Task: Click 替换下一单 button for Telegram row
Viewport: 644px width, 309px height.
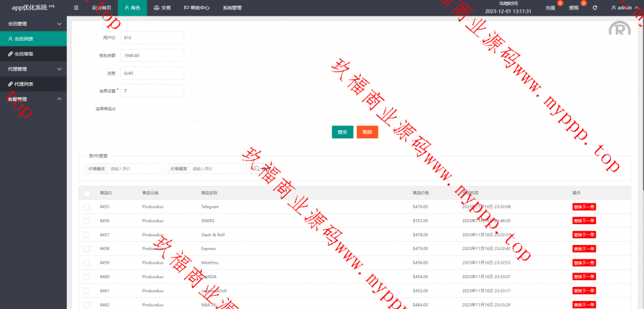Action: coord(584,207)
